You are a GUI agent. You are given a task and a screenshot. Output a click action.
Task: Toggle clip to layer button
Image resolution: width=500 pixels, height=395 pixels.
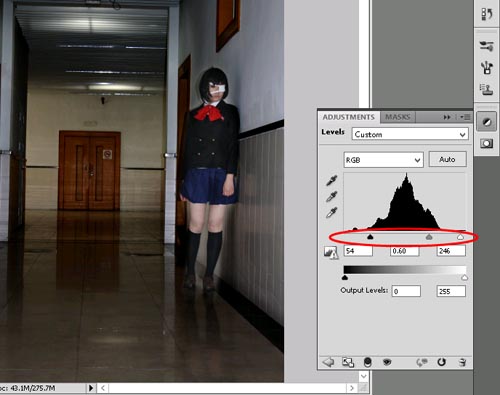(x=367, y=362)
